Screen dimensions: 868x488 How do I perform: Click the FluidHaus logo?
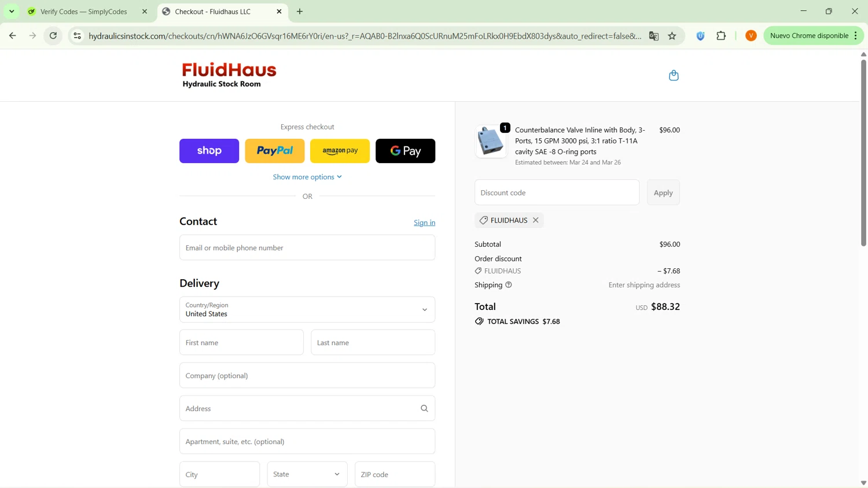pyautogui.click(x=229, y=75)
